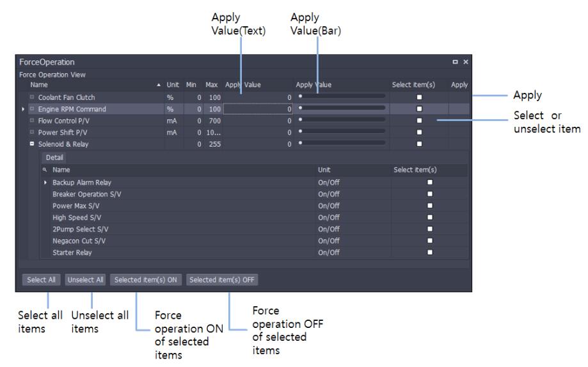Select the High Speed S/V row name
Screen dimensions: 588x367
coord(77,217)
